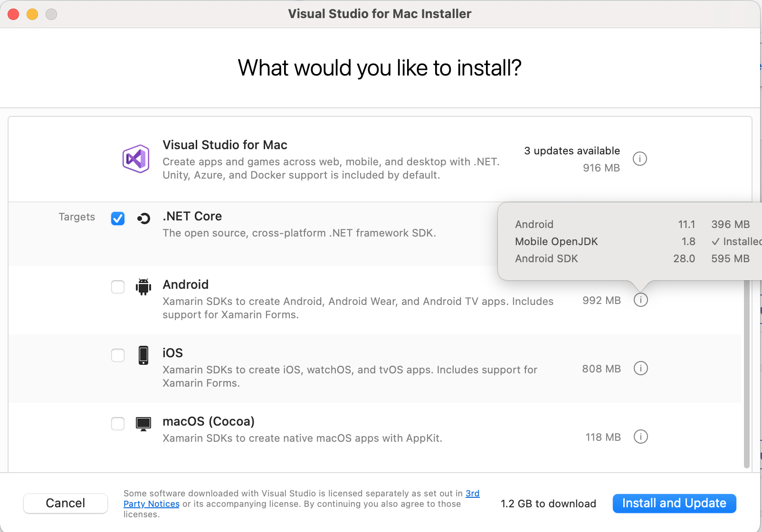This screenshot has width=762, height=532.
Task: Select the Android row in the popup
Action: [534, 224]
